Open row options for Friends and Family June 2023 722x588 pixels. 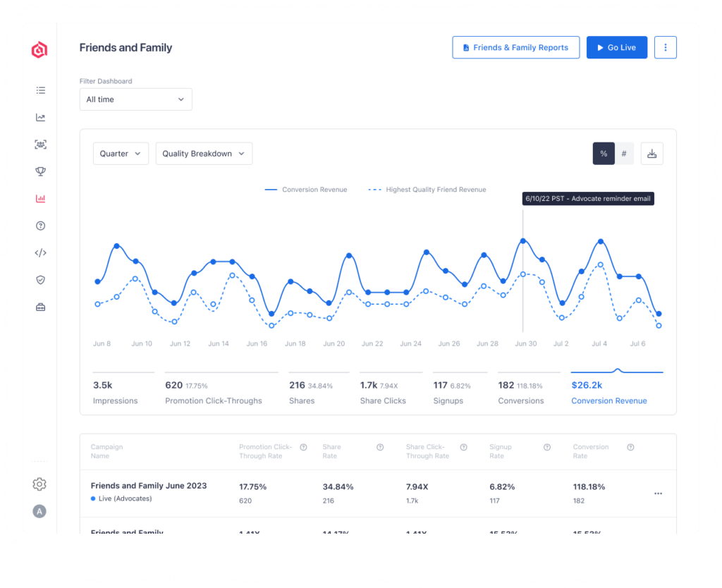pos(658,494)
